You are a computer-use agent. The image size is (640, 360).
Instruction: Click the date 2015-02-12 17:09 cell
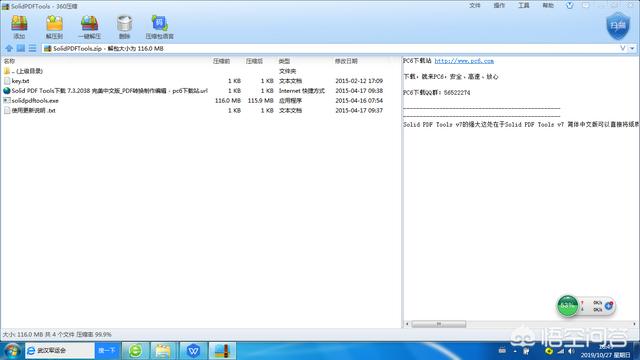pos(359,81)
